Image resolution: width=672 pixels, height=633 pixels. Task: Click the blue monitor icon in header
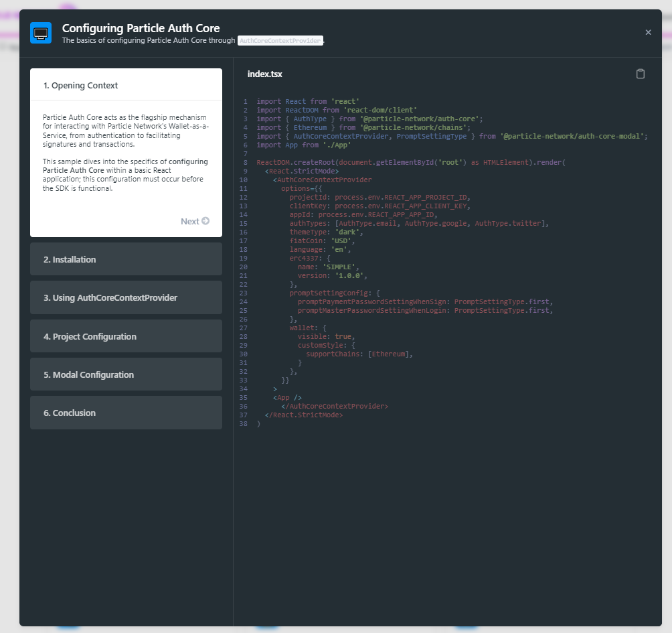[x=41, y=33]
